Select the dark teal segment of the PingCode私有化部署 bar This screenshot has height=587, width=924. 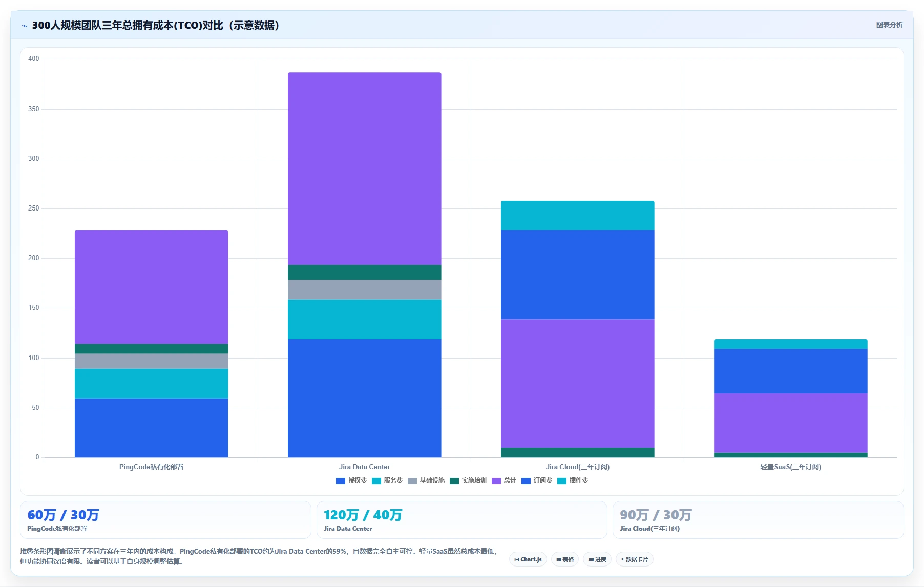tap(151, 349)
